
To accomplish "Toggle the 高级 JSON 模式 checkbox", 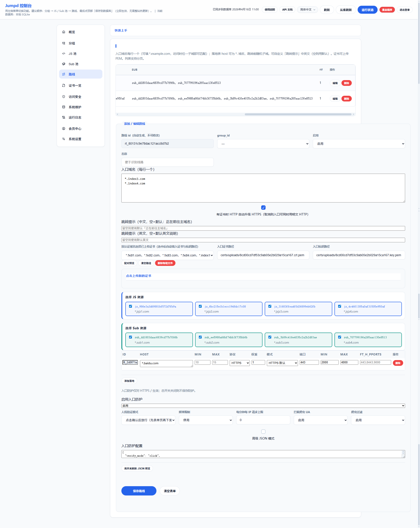I will click(263, 432).
